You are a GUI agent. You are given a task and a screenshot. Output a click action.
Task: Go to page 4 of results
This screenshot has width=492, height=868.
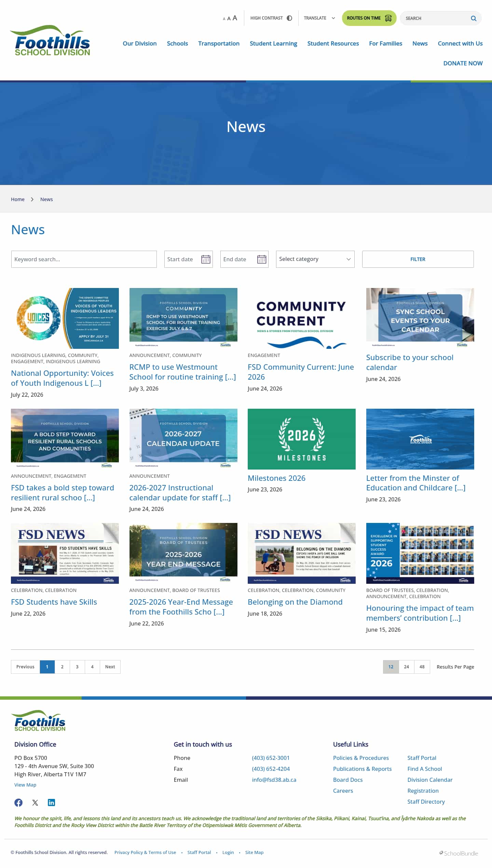(x=92, y=667)
